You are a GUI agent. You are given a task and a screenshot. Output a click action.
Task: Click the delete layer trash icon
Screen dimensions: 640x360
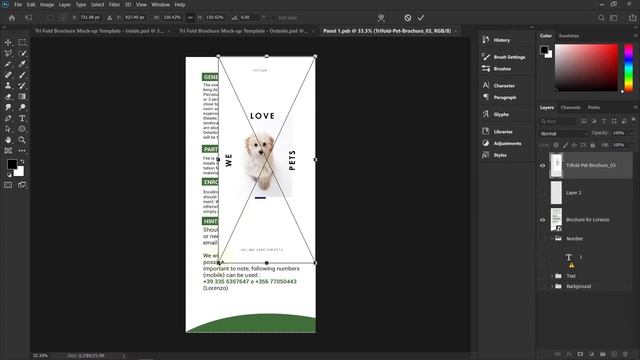click(625, 354)
